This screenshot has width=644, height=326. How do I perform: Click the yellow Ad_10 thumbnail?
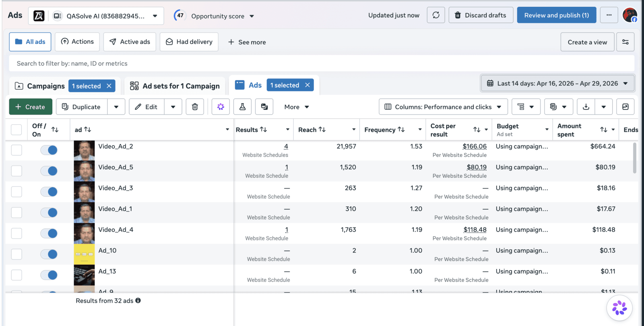84,254
